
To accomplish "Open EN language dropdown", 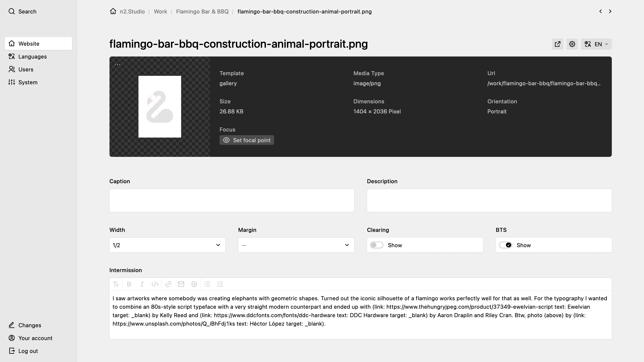I will click(596, 44).
